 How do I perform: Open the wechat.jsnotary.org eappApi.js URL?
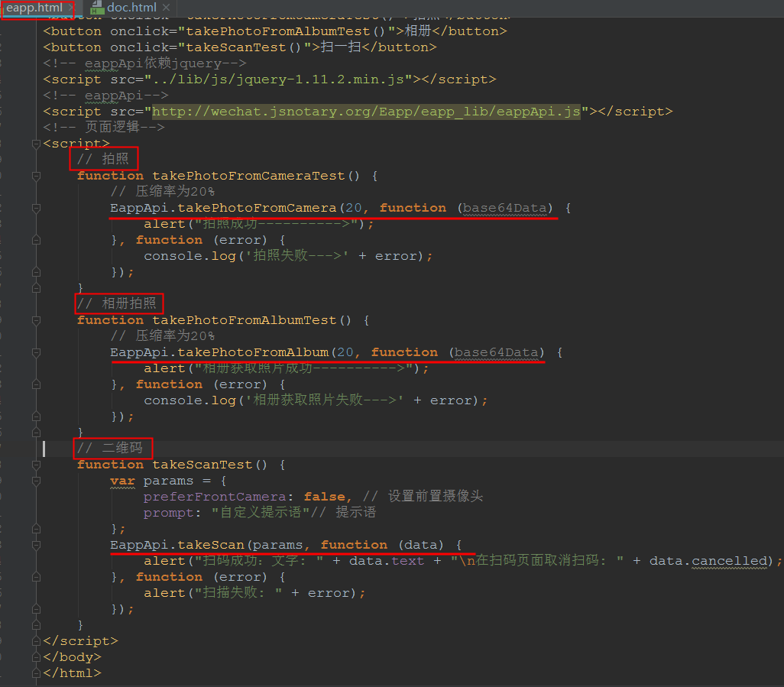(366, 112)
